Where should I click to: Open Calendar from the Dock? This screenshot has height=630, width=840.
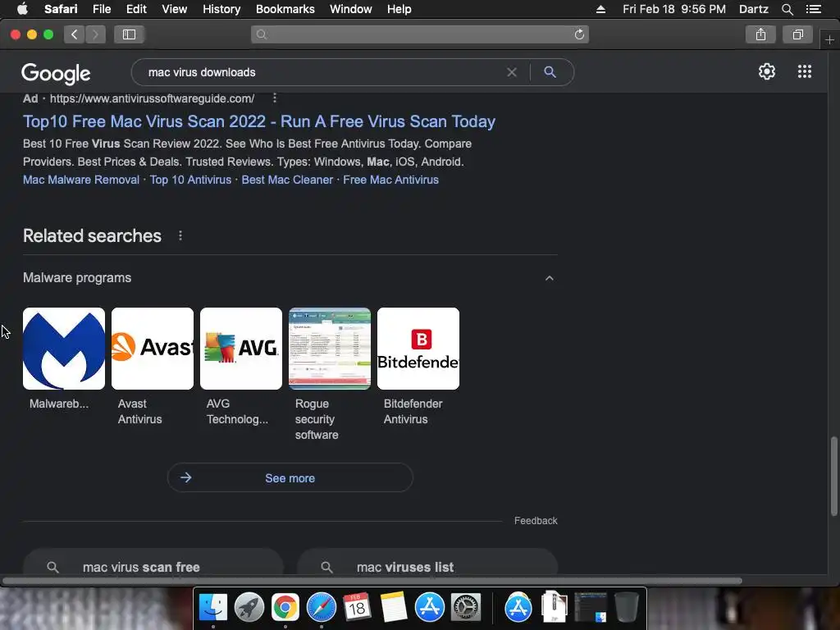[357, 608]
